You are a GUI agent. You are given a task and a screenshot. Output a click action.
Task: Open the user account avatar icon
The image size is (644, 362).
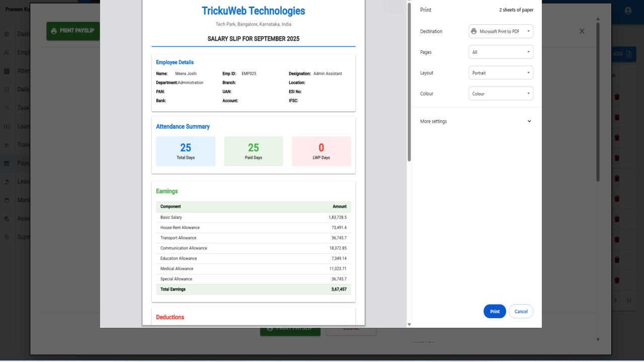[628, 11]
